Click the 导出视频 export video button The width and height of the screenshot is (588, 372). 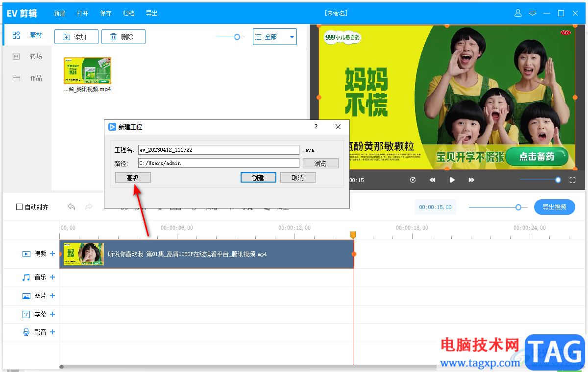point(555,207)
